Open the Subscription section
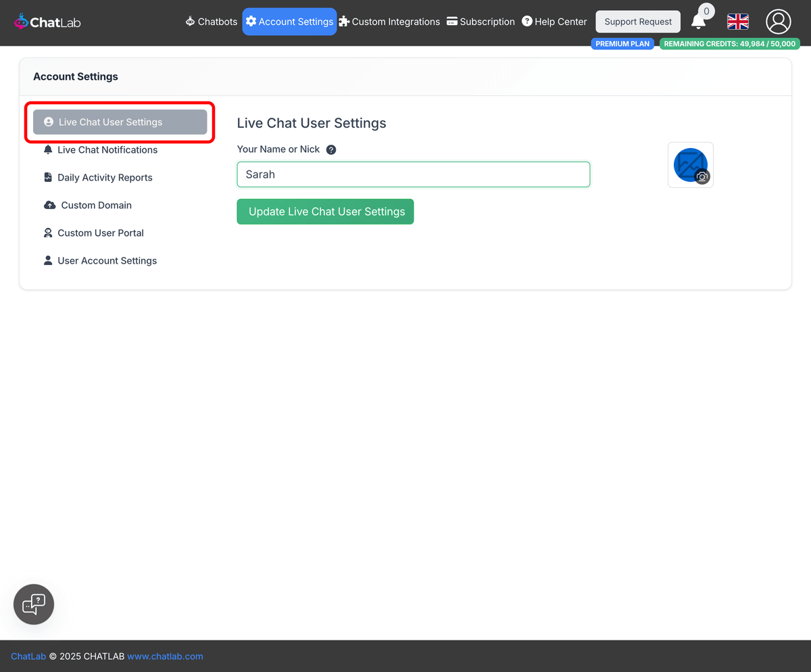Viewport: 811px width, 672px height. 481,21
